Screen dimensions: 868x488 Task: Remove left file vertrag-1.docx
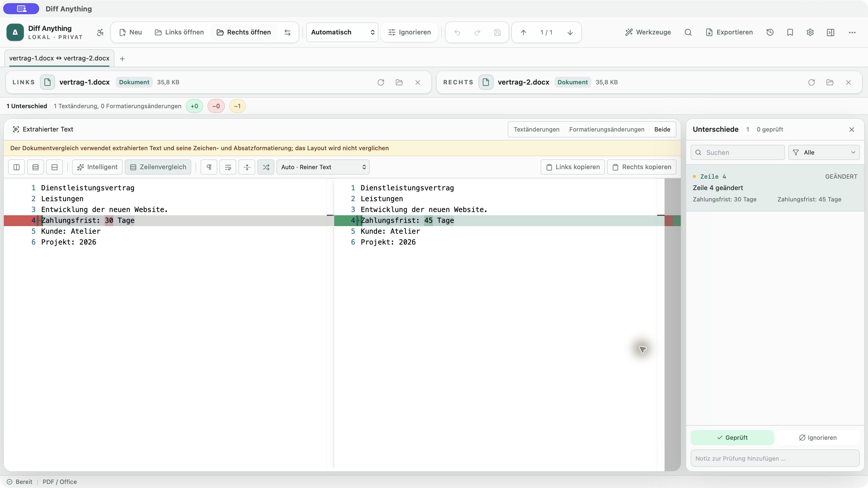coord(418,82)
